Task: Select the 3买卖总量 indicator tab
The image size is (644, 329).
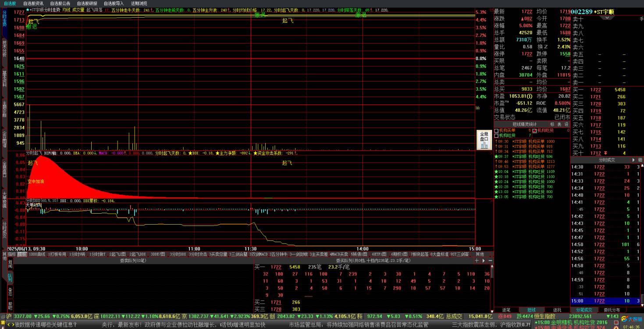Action: pyautogui.click(x=218, y=254)
